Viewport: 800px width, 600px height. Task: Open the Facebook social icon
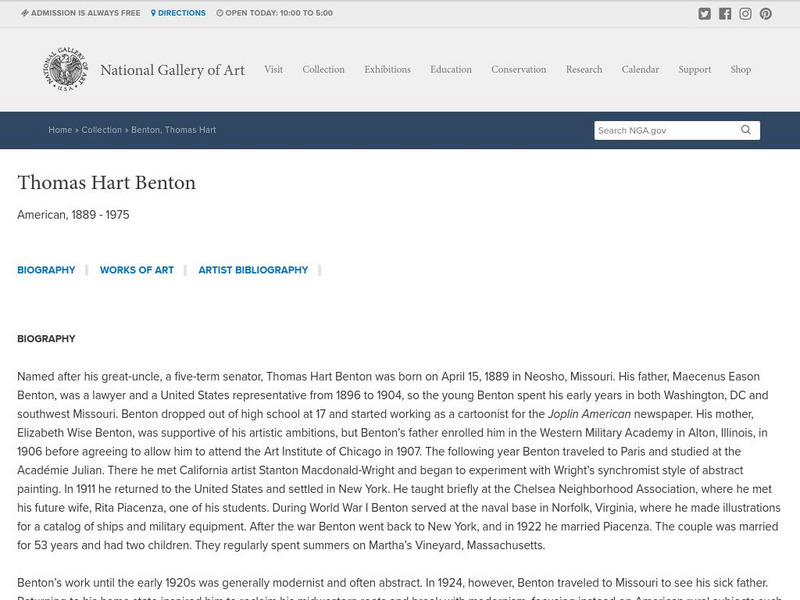click(725, 14)
